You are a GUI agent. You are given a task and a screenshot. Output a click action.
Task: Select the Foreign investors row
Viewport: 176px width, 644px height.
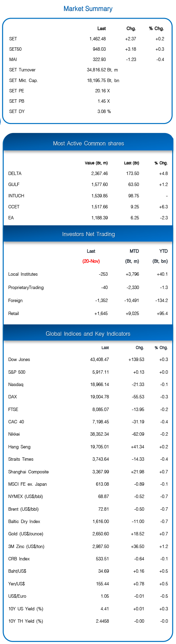(88, 300)
